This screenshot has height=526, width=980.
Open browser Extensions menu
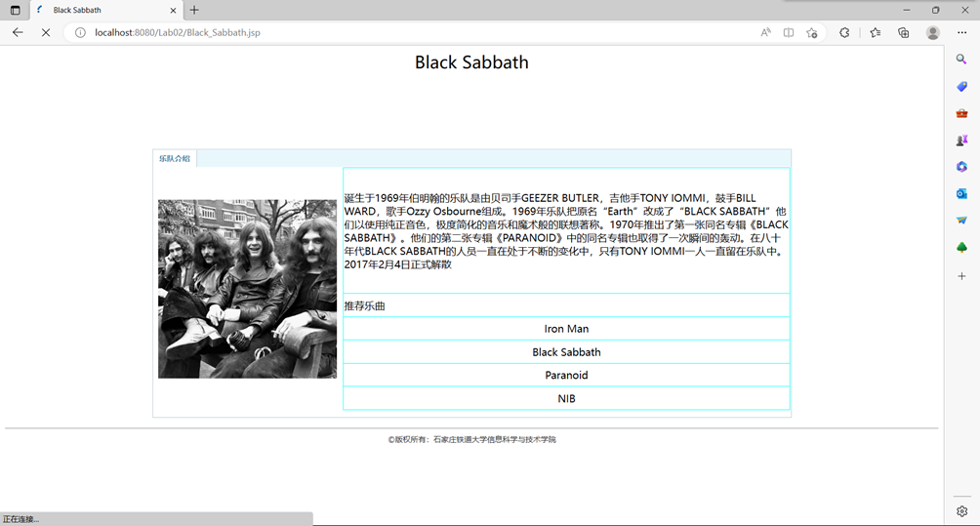(x=844, y=32)
